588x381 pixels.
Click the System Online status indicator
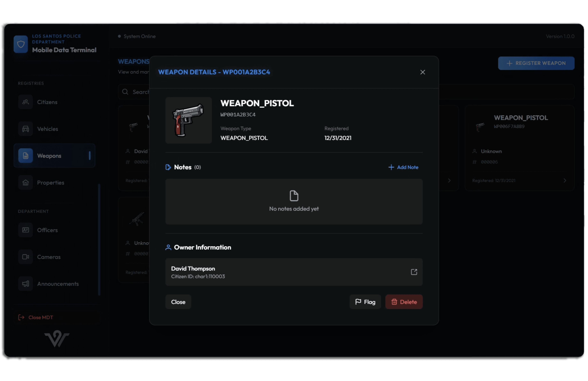[x=137, y=36]
